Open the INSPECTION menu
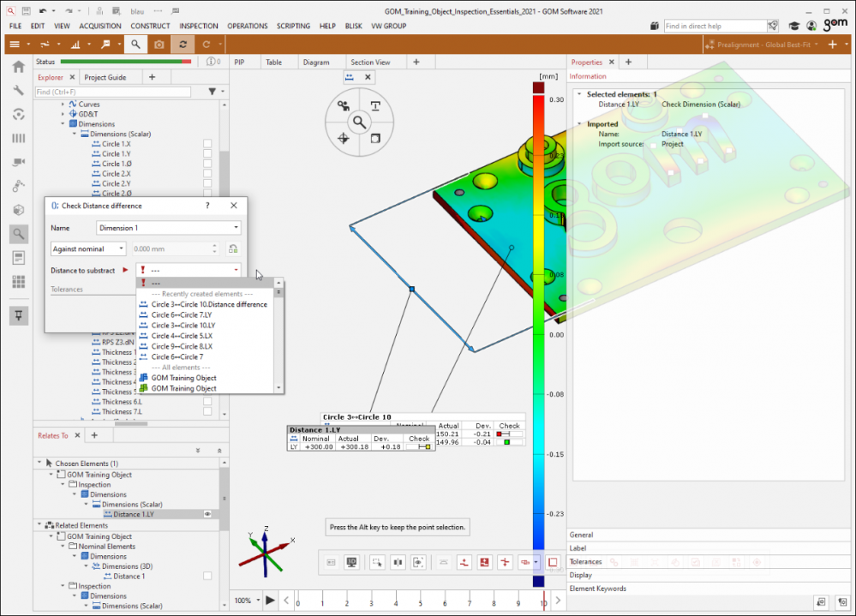This screenshot has height=616, width=856. coord(199,27)
